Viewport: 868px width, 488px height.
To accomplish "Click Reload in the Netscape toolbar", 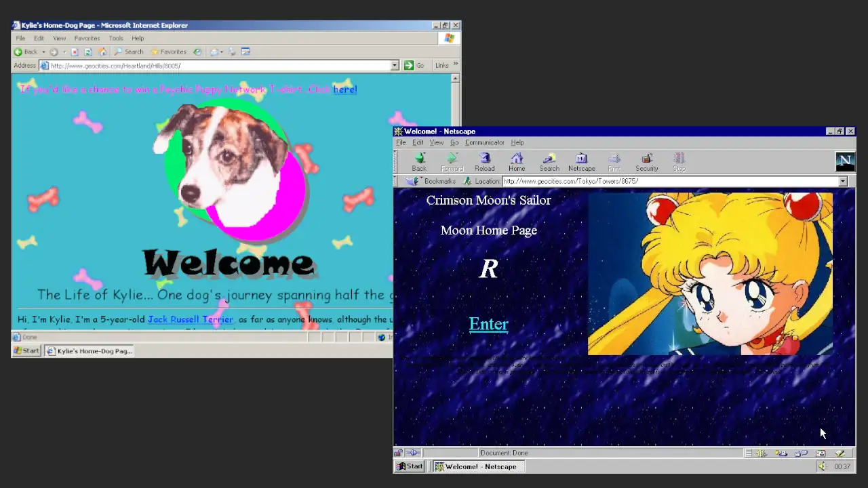I will click(x=484, y=162).
